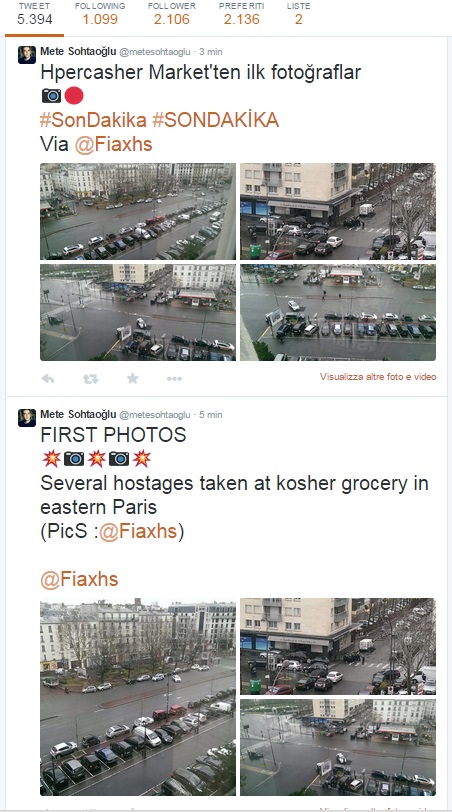Favorite the first tweet with star icon
The height and width of the screenshot is (812, 452).
point(133,379)
